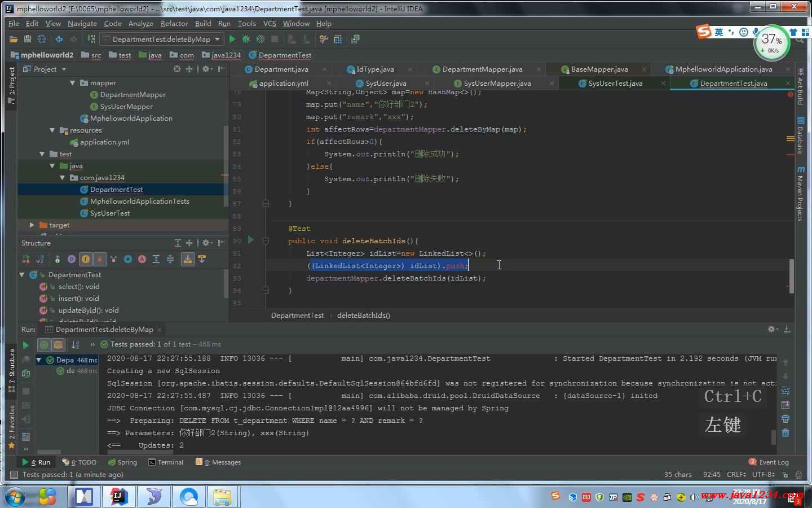This screenshot has height=508, width=812.
Task: Hide the Project tool window
Action: coord(221,69)
